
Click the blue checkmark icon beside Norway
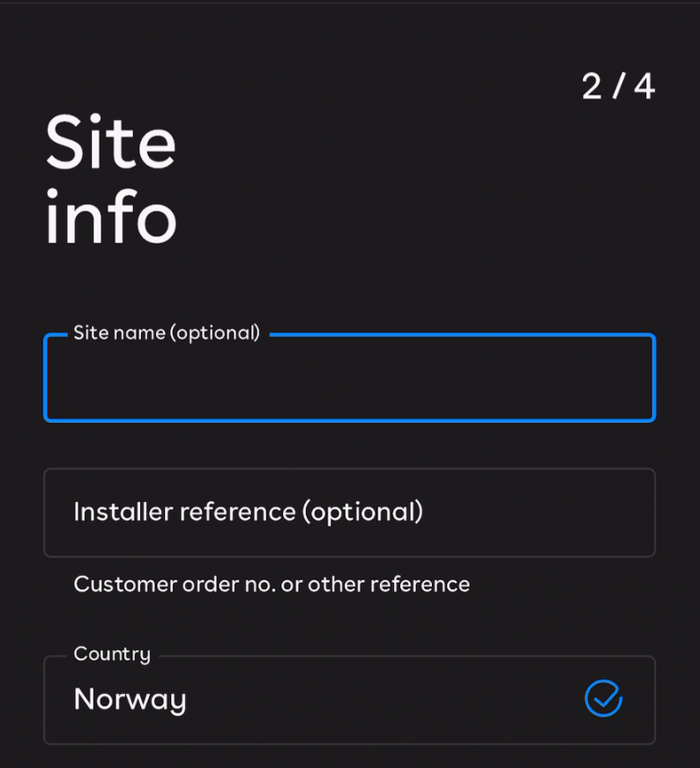604,698
